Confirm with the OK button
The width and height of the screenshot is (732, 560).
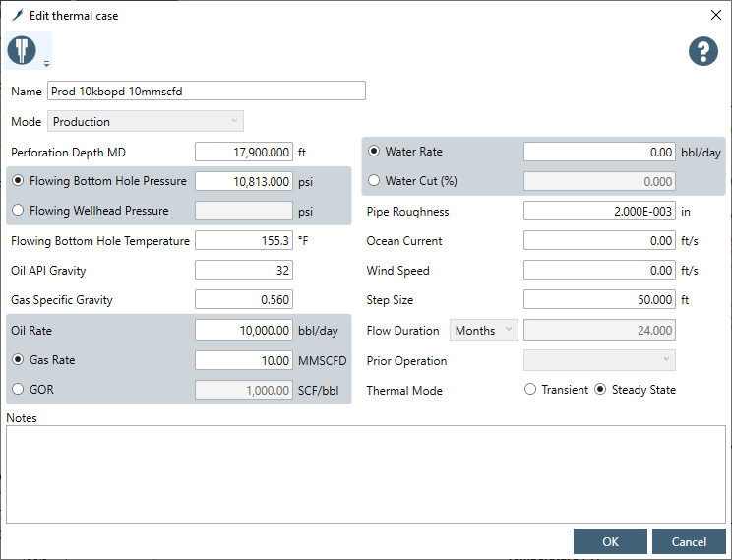click(610, 541)
